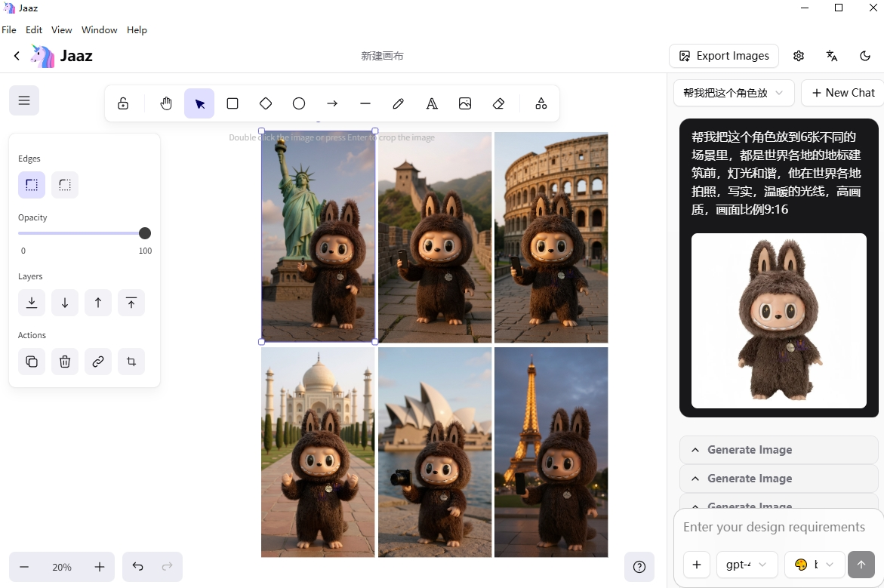
Task: Toggle the canvas lock tool
Action: pyautogui.click(x=123, y=103)
